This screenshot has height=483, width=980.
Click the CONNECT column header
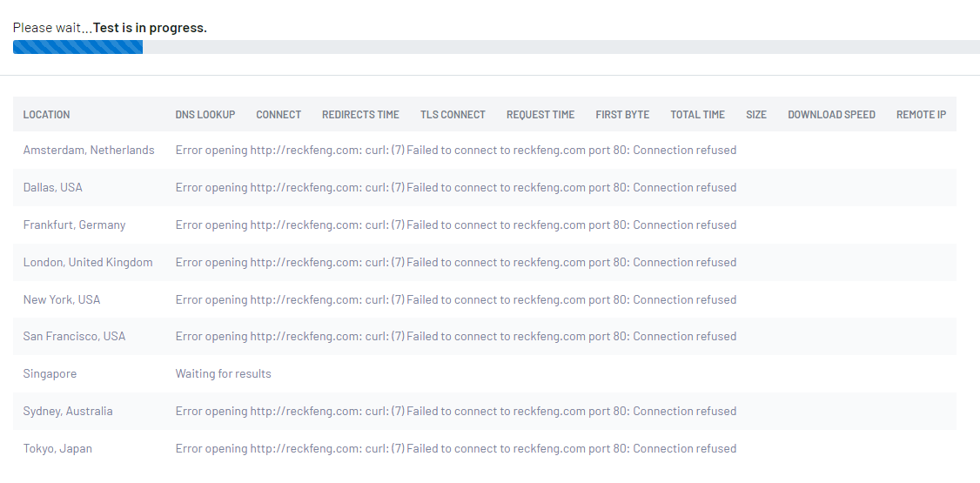(x=279, y=114)
